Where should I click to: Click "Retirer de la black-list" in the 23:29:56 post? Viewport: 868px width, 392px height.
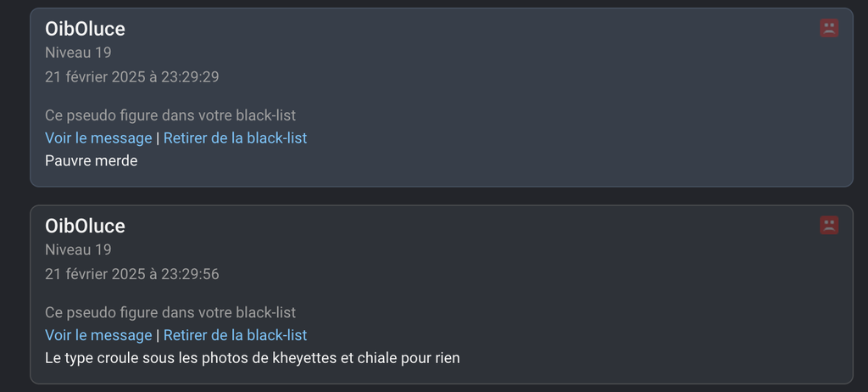tap(235, 335)
